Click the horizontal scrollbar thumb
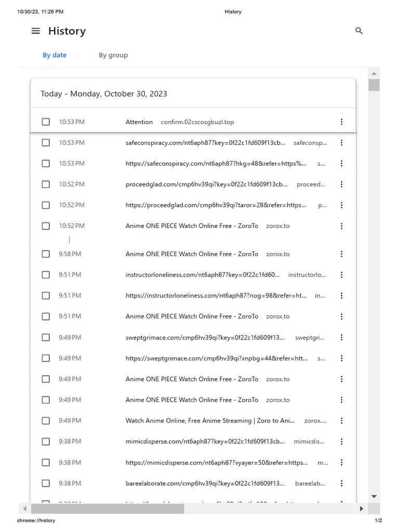399x532 pixels. (x=108, y=509)
